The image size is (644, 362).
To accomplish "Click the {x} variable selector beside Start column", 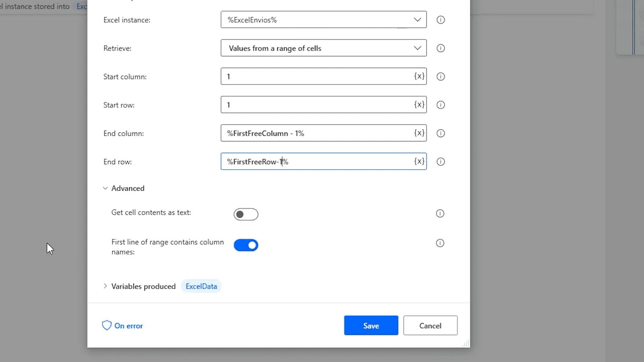I will coord(419,76).
